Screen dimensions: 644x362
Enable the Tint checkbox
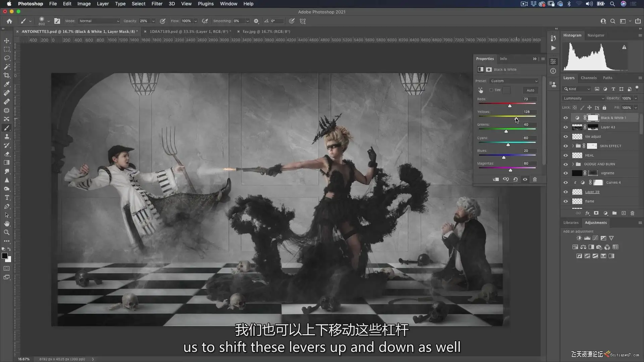pos(491,90)
